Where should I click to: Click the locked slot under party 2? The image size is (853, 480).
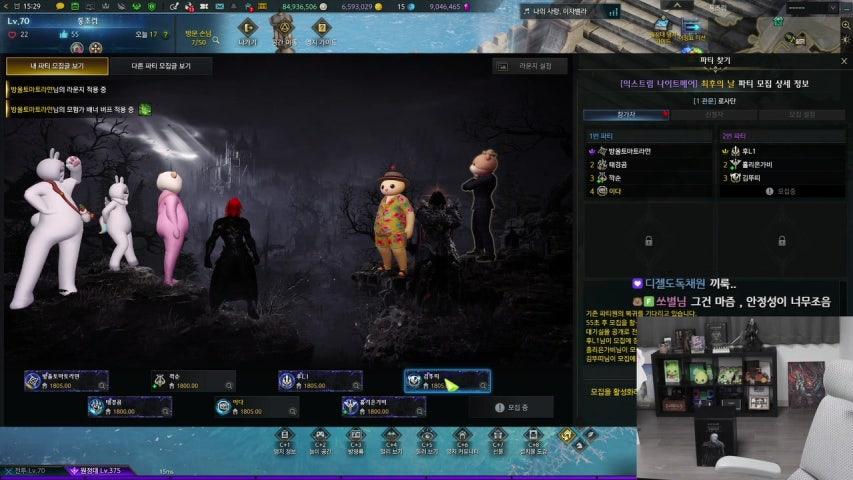click(x=782, y=241)
